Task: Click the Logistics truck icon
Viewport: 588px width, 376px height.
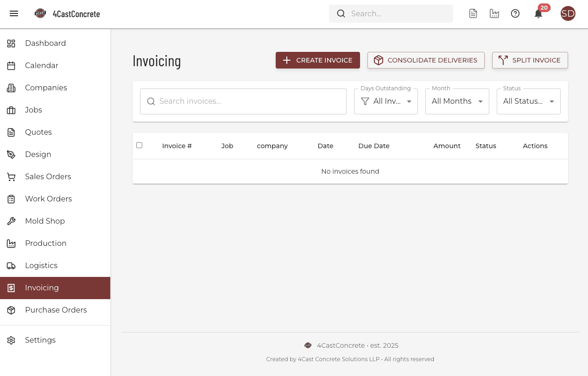Action: point(11,265)
